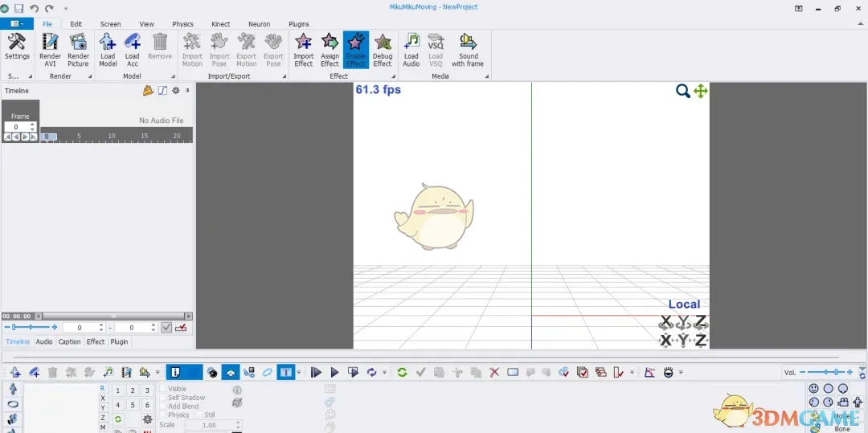Toggle the highlighted T text button
This screenshot has height=433, width=868.
pos(285,372)
